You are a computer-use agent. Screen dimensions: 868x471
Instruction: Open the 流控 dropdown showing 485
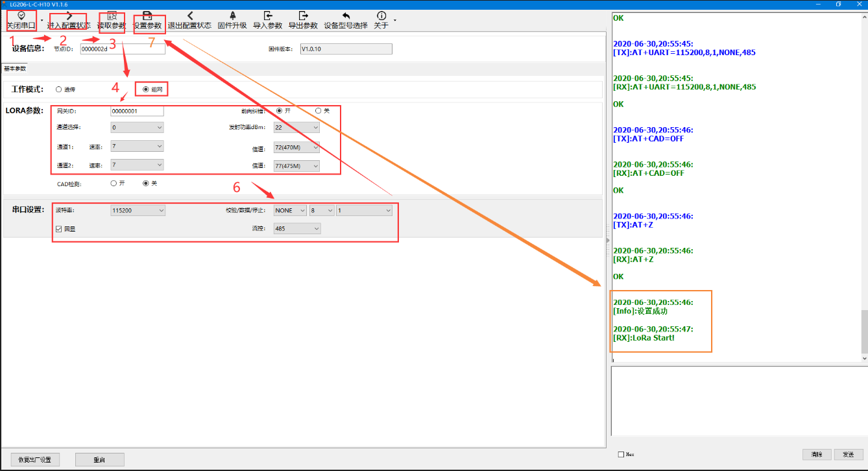(296, 228)
